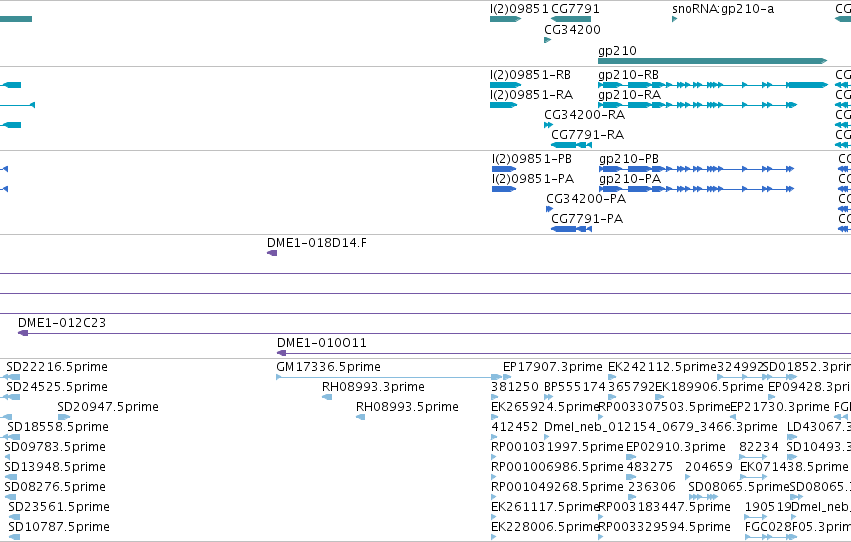Select the RH08993.3prime EST label

pos(373,387)
